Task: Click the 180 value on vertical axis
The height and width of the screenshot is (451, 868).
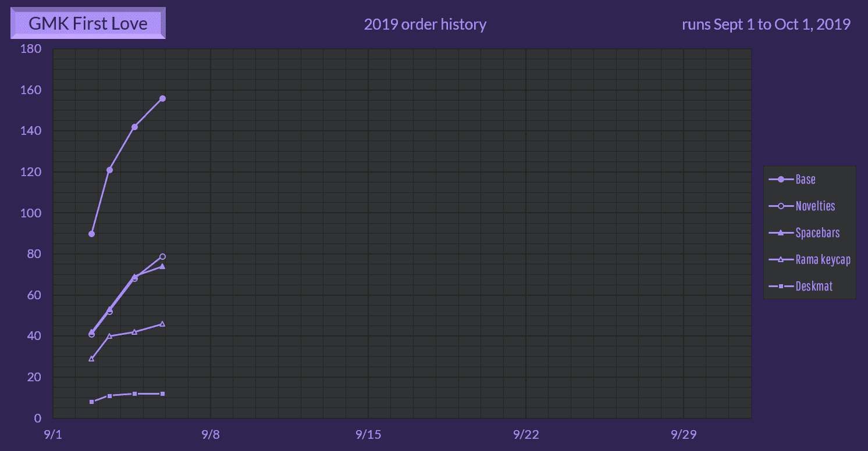Action: tap(31, 49)
